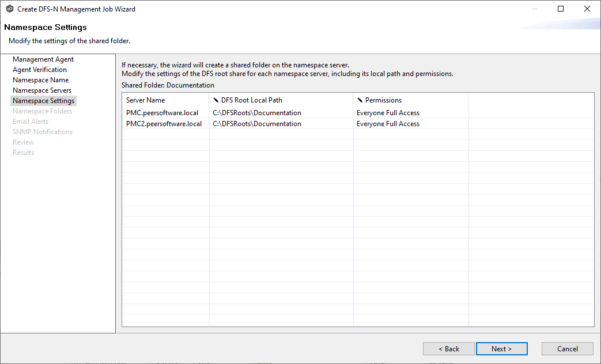Close the wizard window
The width and height of the screenshot is (601, 364).
tap(587, 9)
